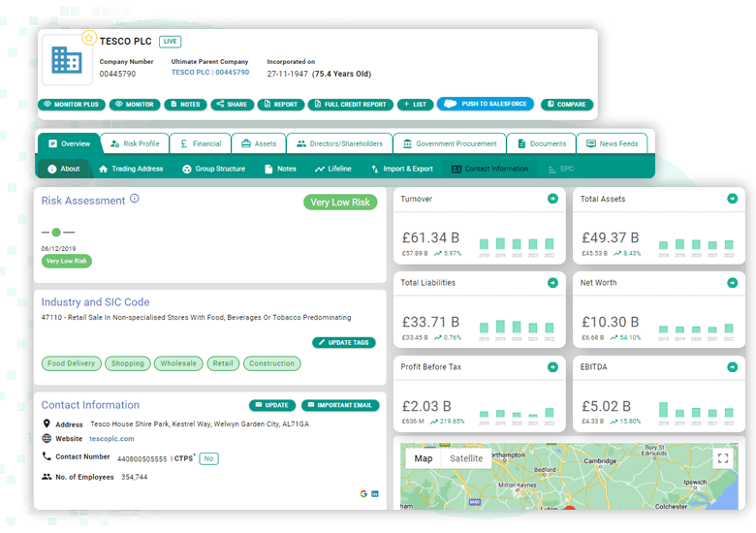Select the Construction tag
756x533 pixels.
click(272, 363)
